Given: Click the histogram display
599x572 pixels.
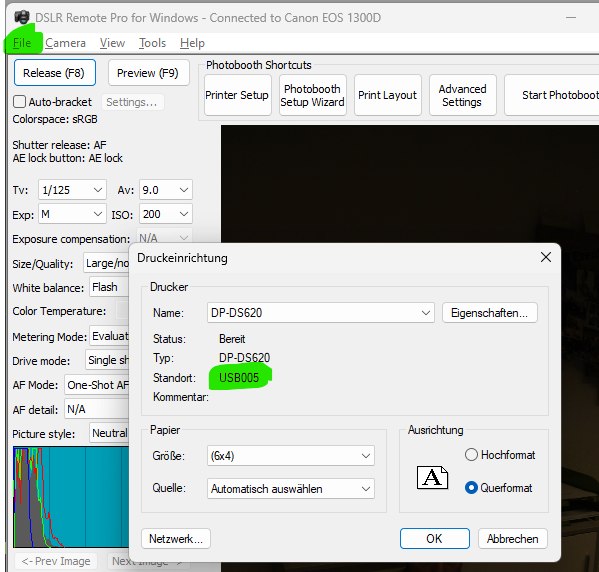Looking at the screenshot, I should 71,497.
